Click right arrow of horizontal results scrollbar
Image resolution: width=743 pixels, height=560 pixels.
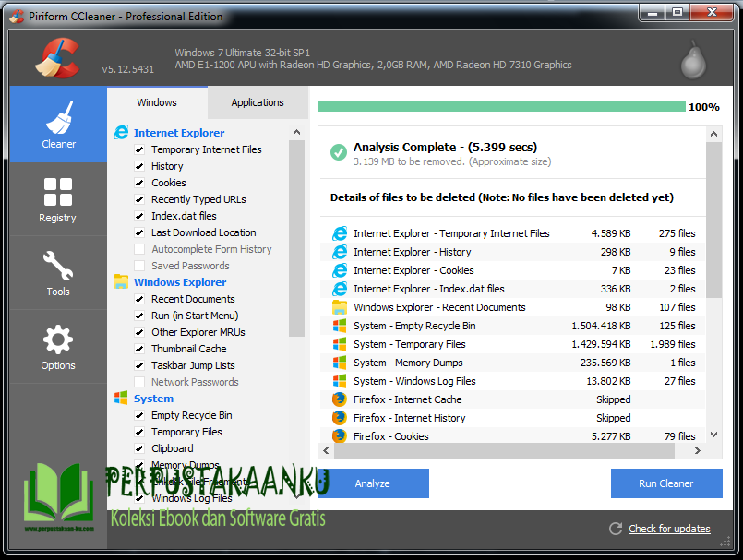click(697, 450)
